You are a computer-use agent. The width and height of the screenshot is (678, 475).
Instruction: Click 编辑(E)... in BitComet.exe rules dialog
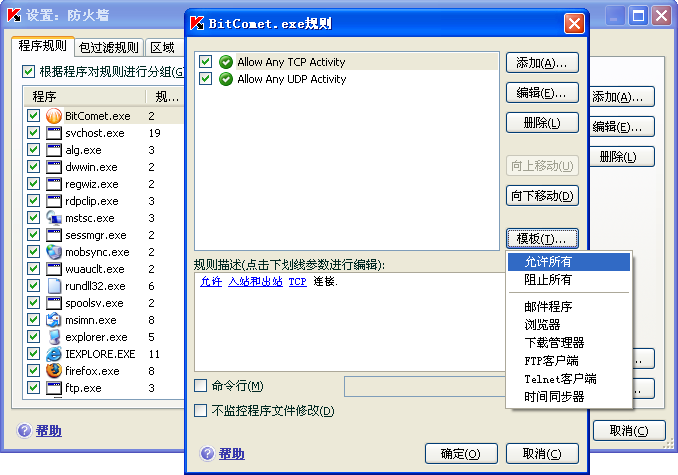[542, 93]
